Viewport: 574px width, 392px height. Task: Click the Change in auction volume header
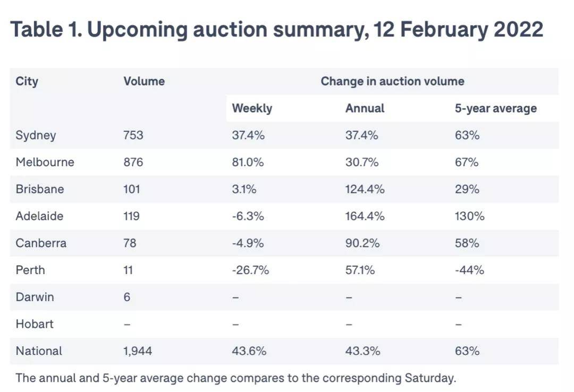tap(392, 81)
